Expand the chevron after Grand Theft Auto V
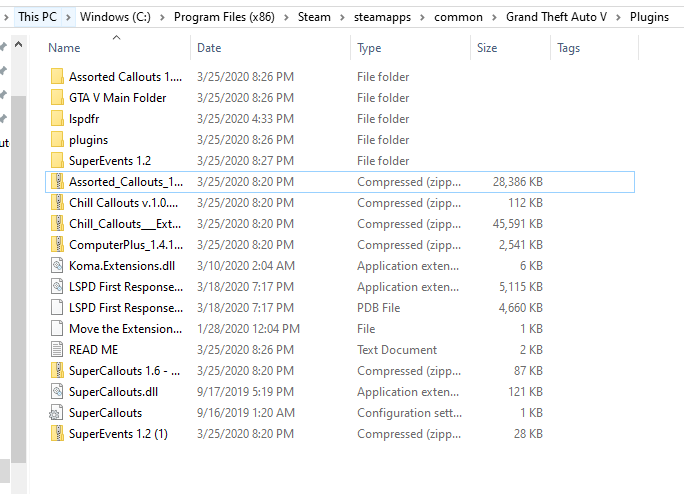 (x=618, y=17)
